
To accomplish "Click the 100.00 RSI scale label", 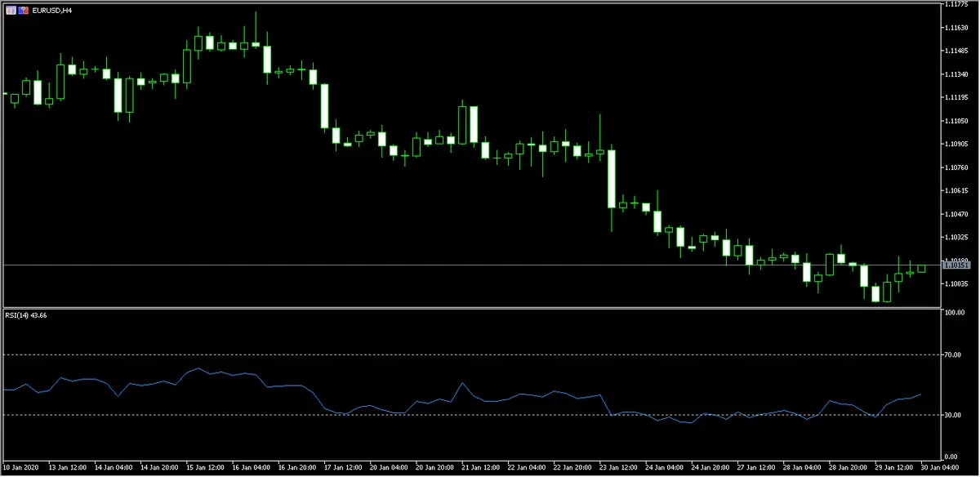I will 953,313.
